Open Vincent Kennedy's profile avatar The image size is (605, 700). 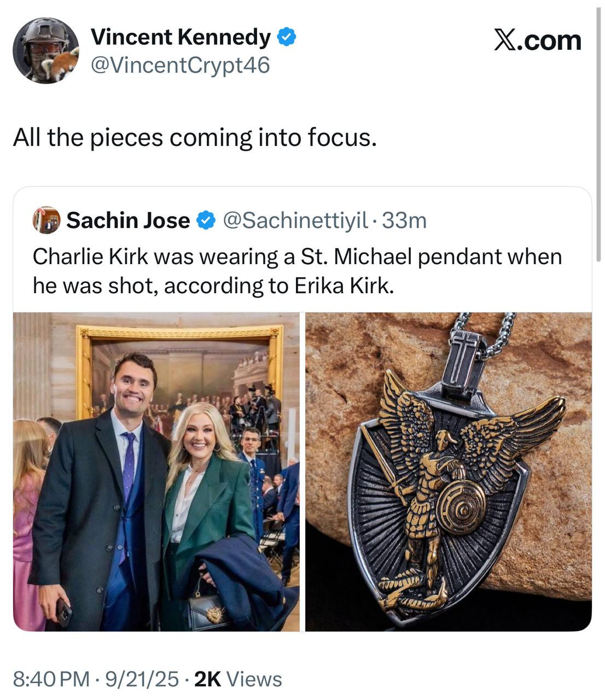(46, 50)
